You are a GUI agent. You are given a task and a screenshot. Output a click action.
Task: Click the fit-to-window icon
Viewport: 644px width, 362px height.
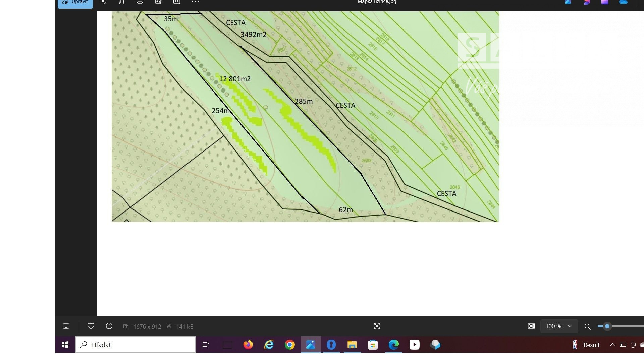point(531,326)
